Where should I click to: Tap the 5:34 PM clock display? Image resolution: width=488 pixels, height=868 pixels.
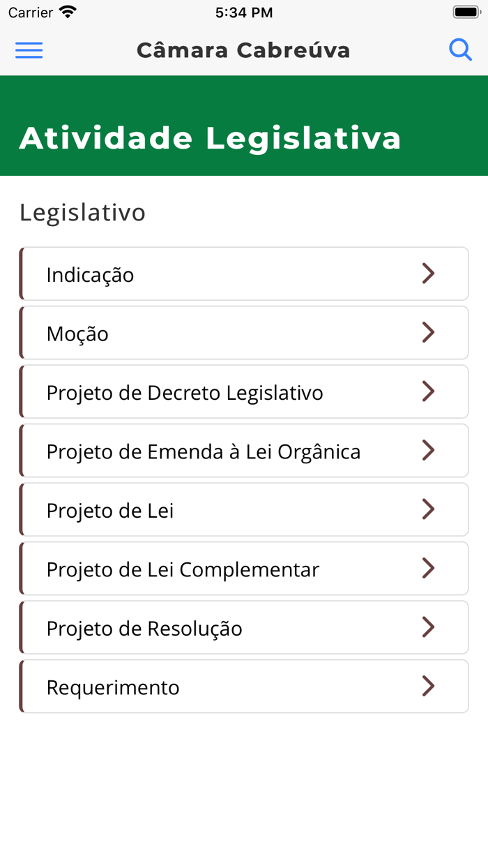coord(243,11)
